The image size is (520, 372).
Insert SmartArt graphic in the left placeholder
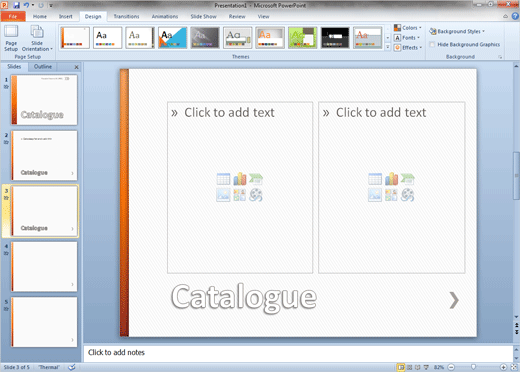point(256,179)
